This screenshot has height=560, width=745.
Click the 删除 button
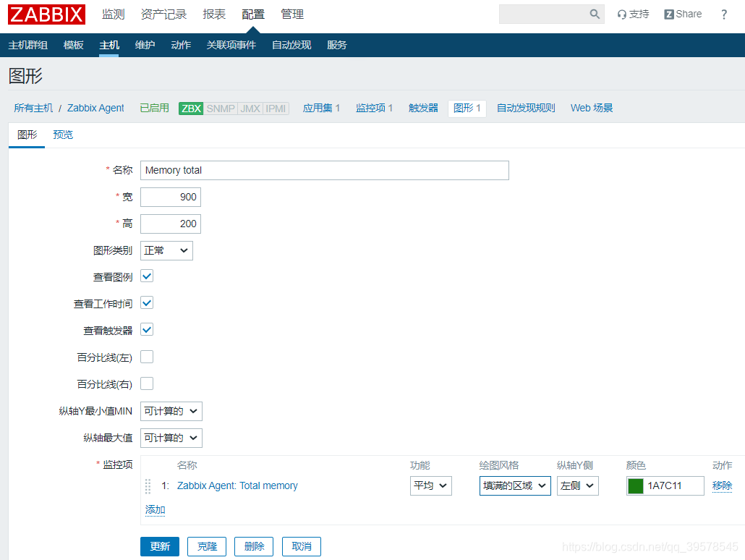(x=254, y=547)
